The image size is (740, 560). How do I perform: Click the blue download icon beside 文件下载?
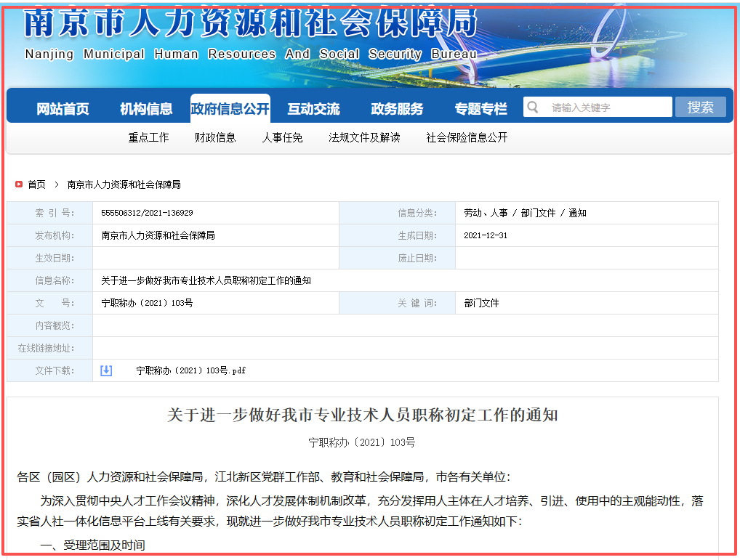point(106,370)
